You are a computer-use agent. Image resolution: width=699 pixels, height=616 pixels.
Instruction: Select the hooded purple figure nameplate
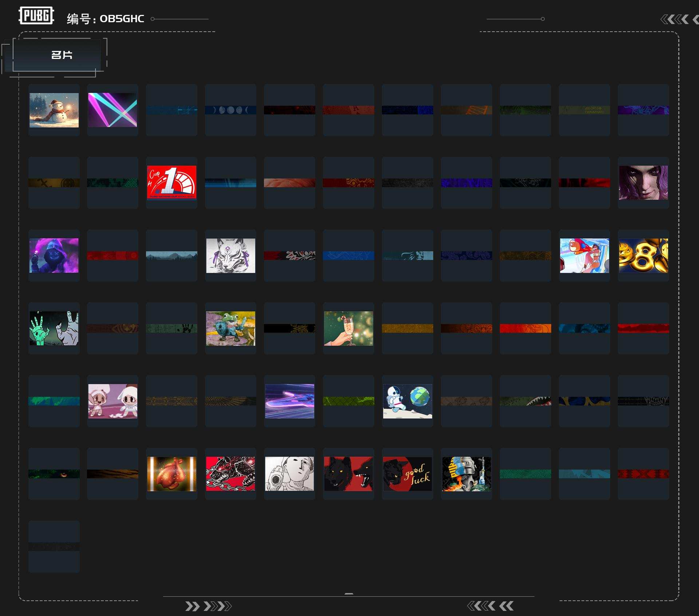tap(54, 255)
